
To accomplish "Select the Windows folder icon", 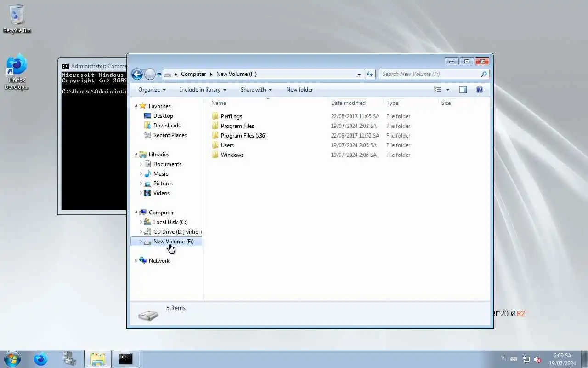I will (215, 155).
